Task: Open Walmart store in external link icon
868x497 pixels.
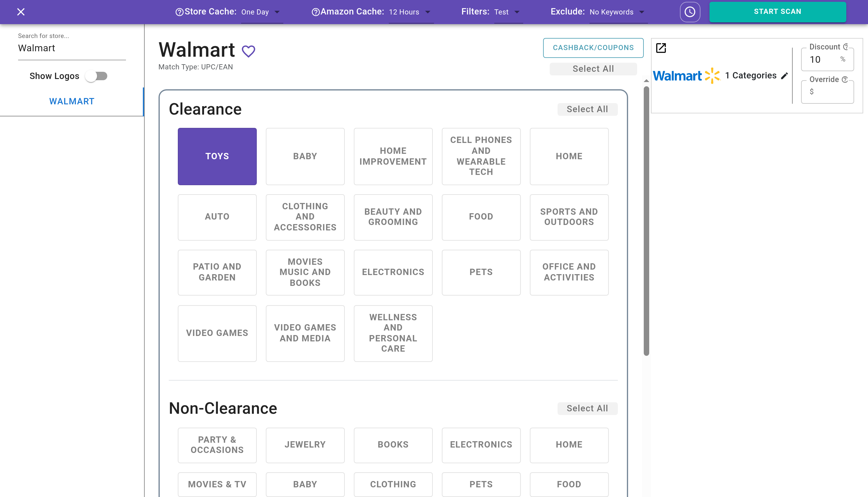Action: click(x=661, y=48)
